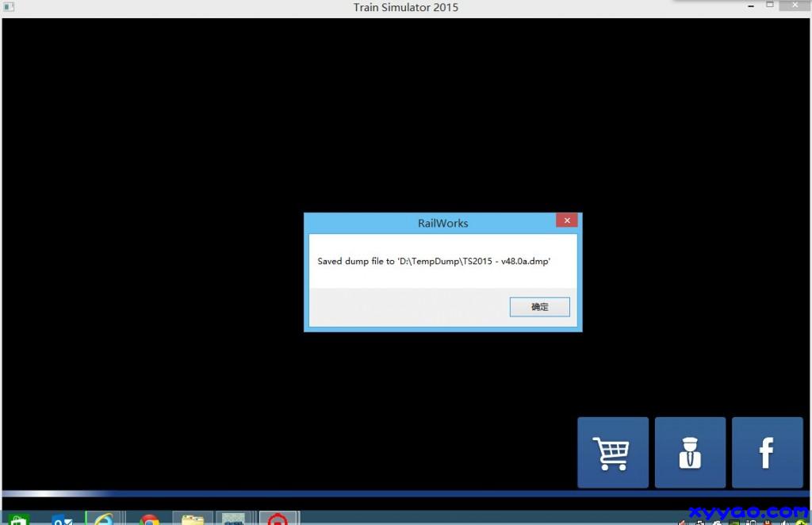Screen dimensions: 812x525
Task: Click the saved dump file message text
Action: coord(434,261)
